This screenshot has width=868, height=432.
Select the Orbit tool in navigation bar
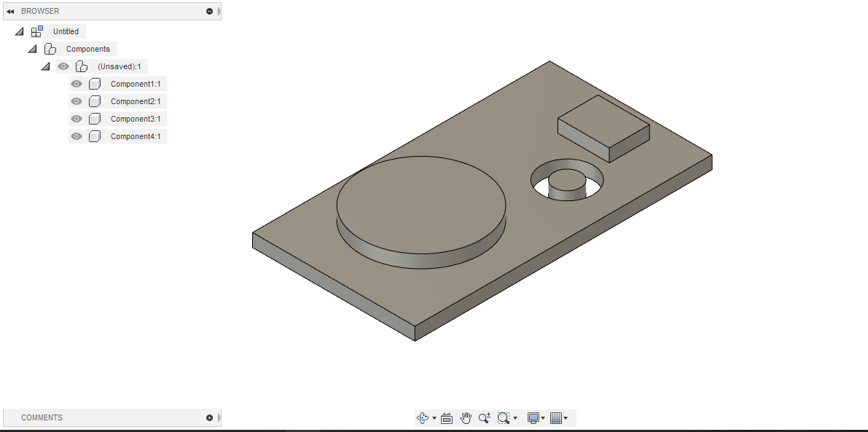(423, 417)
